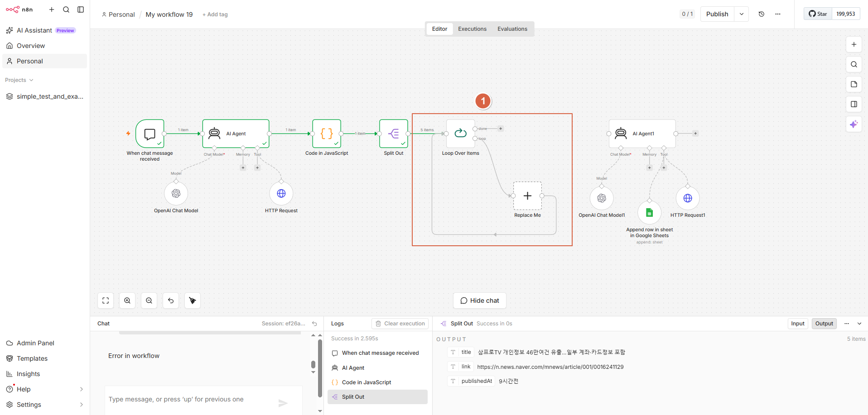
Task: Click the GitHub Star button
Action: click(818, 14)
